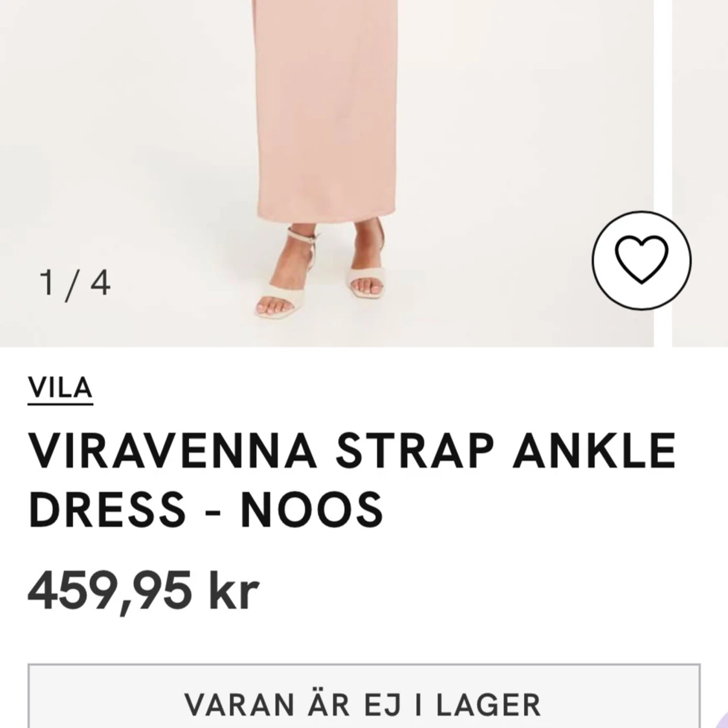Click the word LAGER in the stock button
The width and height of the screenshot is (728, 728).
pyautogui.click(x=489, y=705)
